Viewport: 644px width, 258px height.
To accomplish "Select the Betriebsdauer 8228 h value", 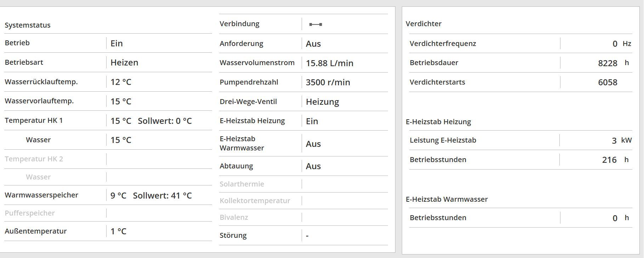I will point(614,63).
